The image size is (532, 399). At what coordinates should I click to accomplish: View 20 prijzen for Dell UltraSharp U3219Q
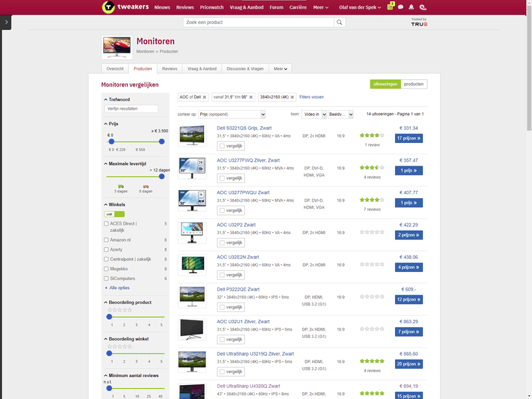pyautogui.click(x=409, y=364)
